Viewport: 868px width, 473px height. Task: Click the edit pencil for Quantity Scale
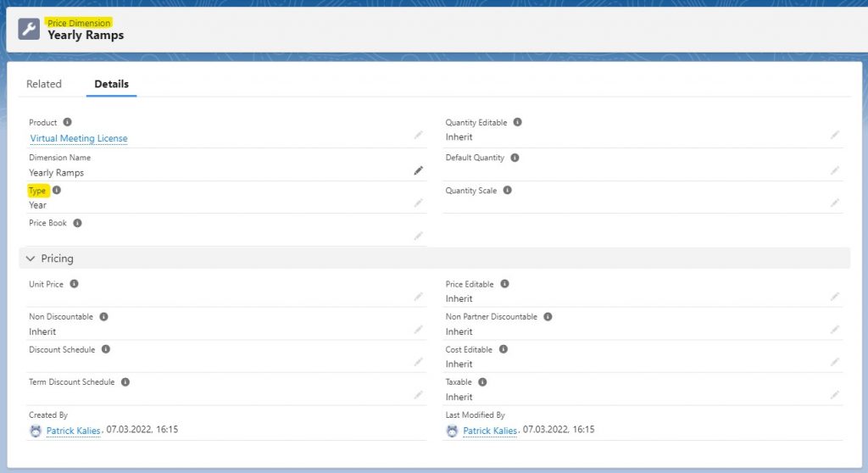click(x=835, y=203)
